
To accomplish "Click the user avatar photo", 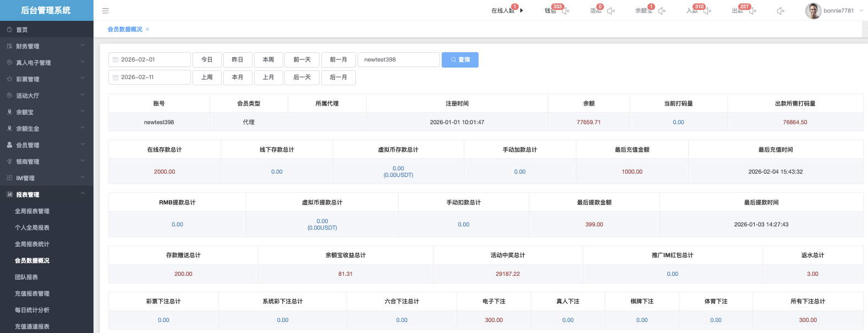I will click(813, 11).
